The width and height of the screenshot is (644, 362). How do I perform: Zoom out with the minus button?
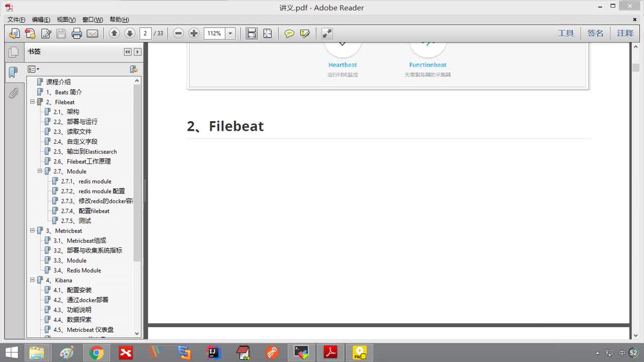[178, 33]
